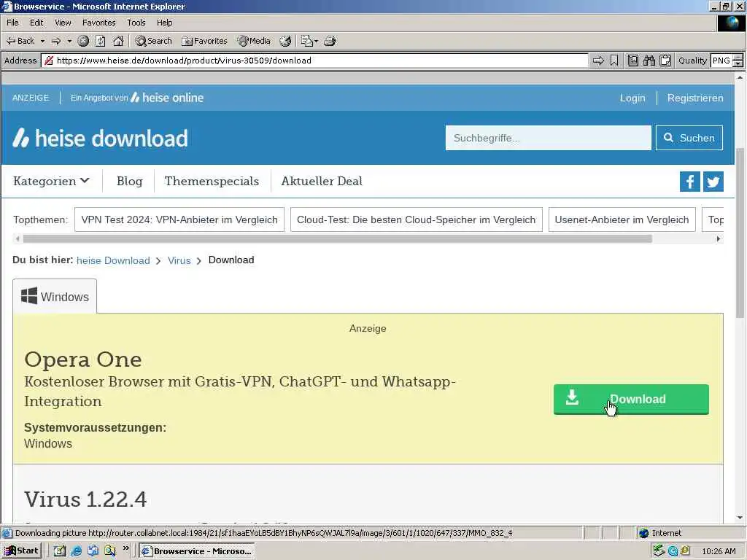Click the Go arrow next to address bar
The height and width of the screenshot is (560, 747).
[x=598, y=61]
